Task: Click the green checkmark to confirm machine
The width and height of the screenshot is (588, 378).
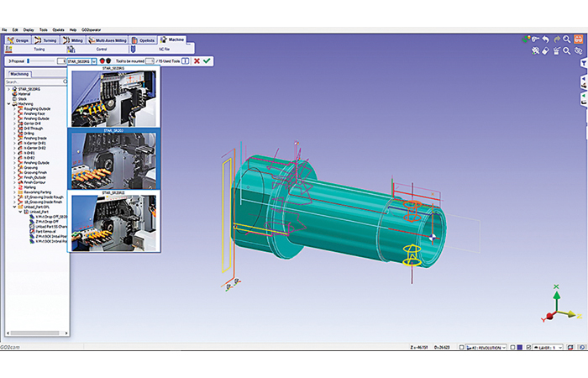Action: point(207,60)
